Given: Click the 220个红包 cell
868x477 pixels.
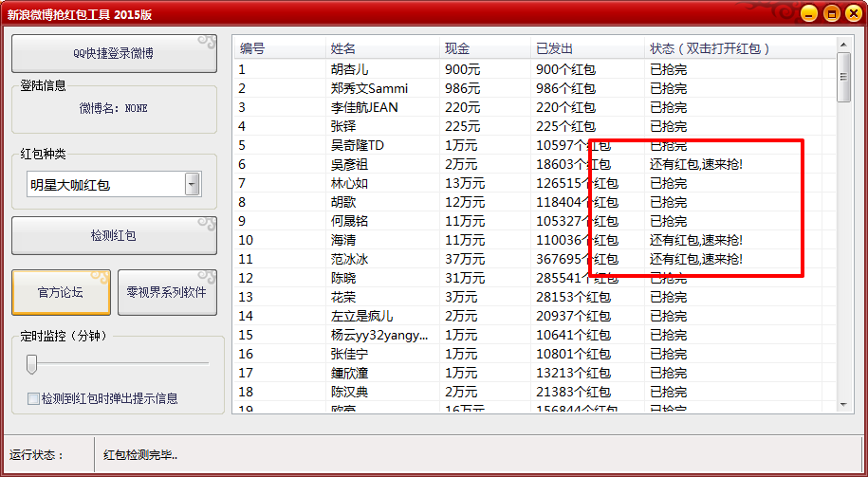Looking at the screenshot, I should [x=565, y=107].
